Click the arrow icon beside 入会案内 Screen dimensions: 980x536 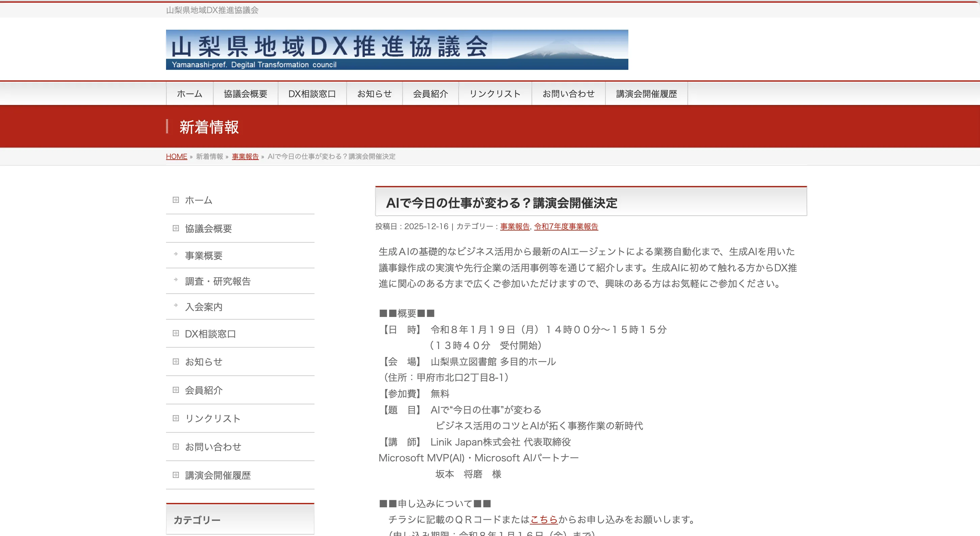point(176,305)
